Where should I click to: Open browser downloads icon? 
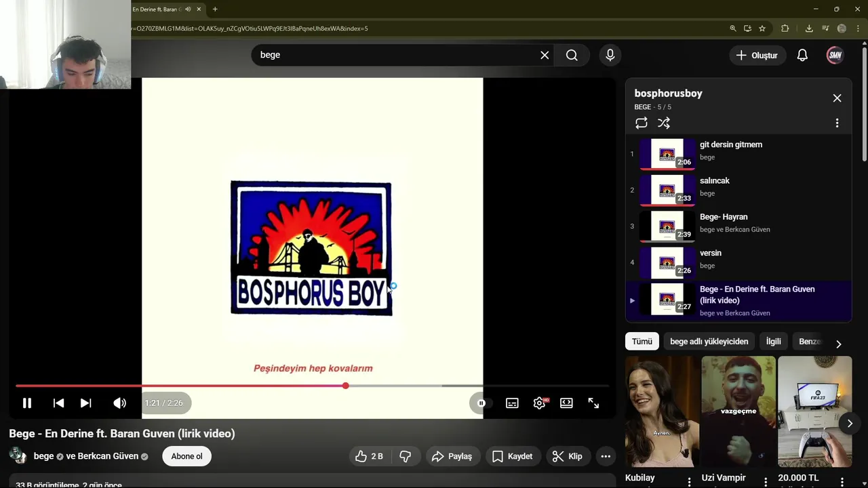809,28
